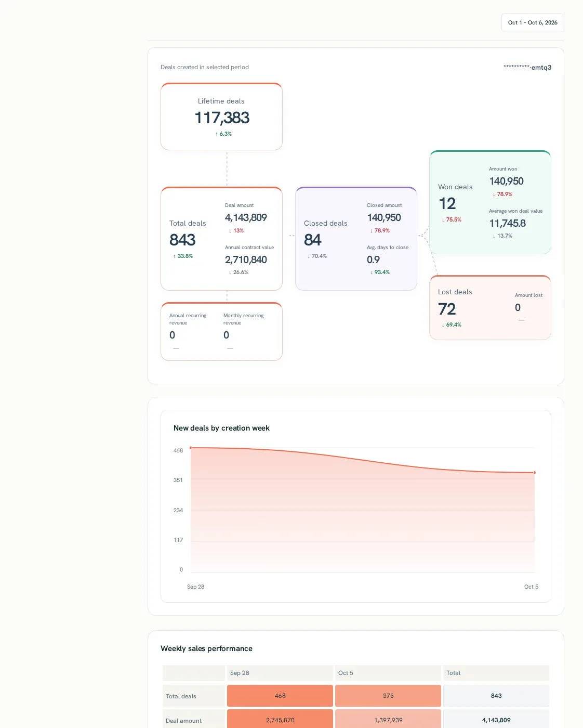Viewport: 583px width, 728px height.
Task: Select the Amount lost value 0
Action: 518,307
